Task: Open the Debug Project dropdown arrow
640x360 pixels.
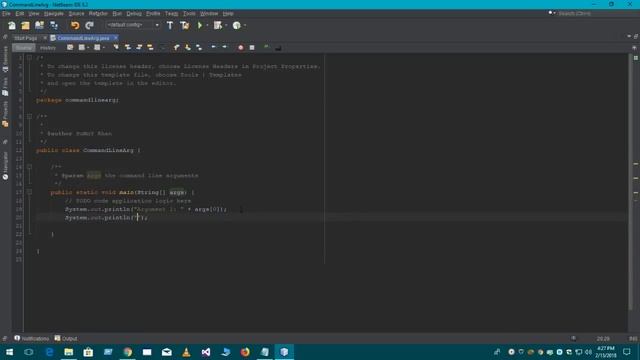Action: pos(226,25)
